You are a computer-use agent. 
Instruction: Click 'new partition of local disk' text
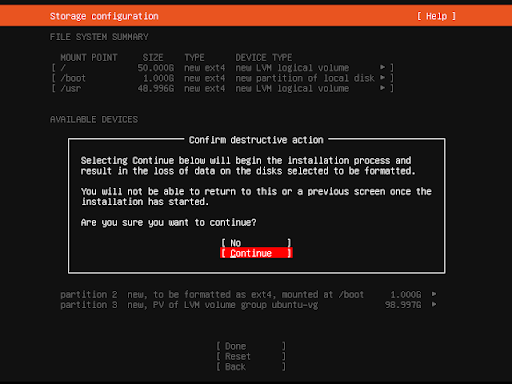(x=305, y=78)
